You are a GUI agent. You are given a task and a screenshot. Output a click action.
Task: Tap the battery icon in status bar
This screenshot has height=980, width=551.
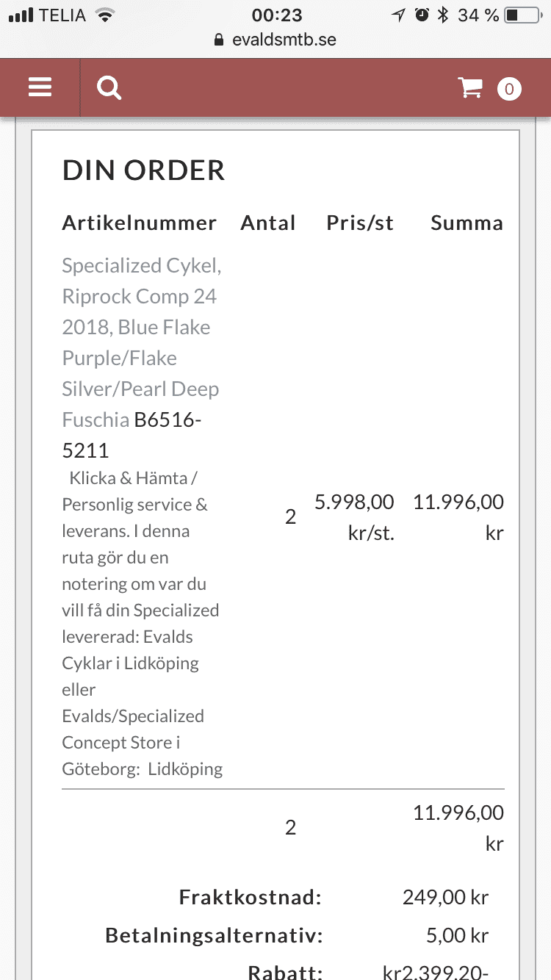click(523, 15)
